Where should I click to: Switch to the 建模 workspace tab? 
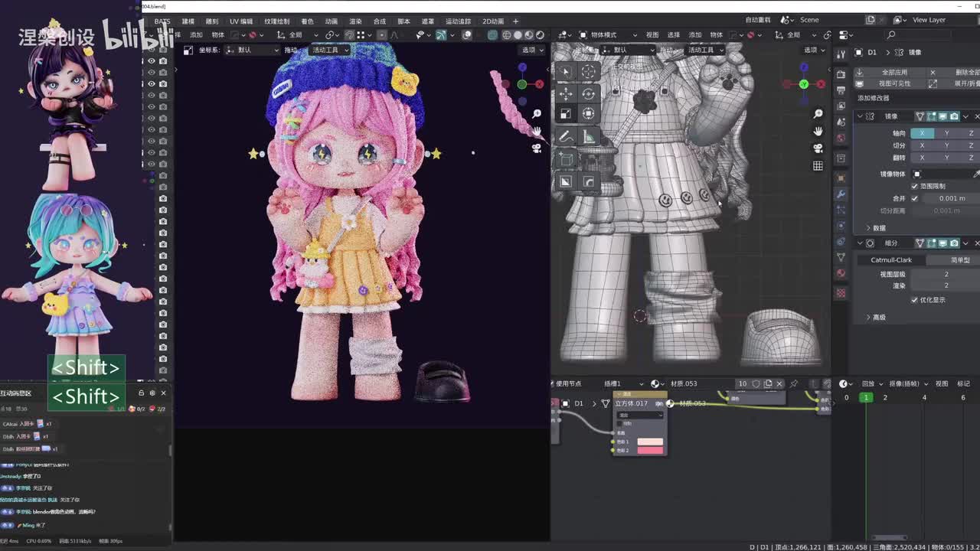coord(188,21)
